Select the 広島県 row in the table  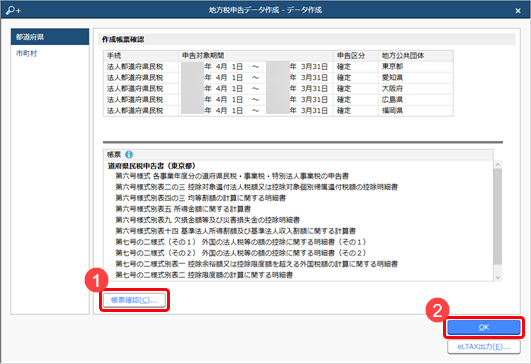click(x=278, y=100)
